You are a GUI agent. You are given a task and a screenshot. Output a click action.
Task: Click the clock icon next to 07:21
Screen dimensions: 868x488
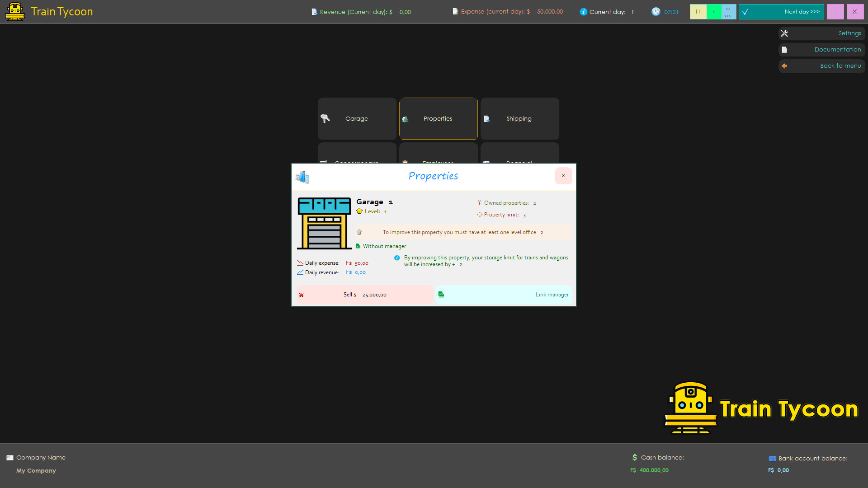point(656,12)
